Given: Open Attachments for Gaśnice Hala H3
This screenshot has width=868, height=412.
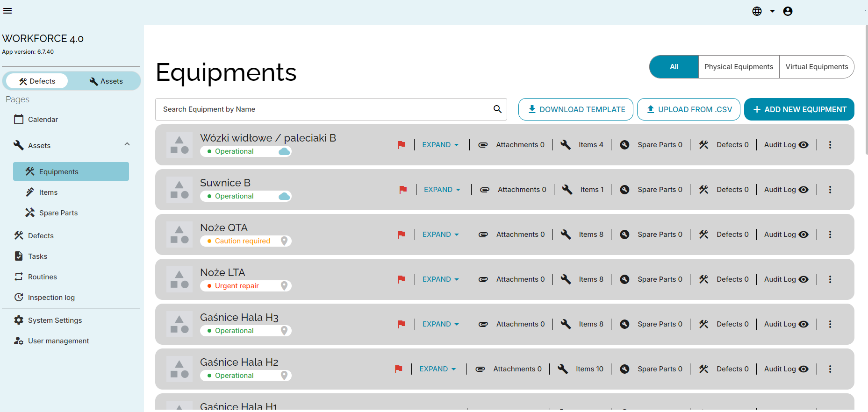Looking at the screenshot, I should tap(512, 324).
